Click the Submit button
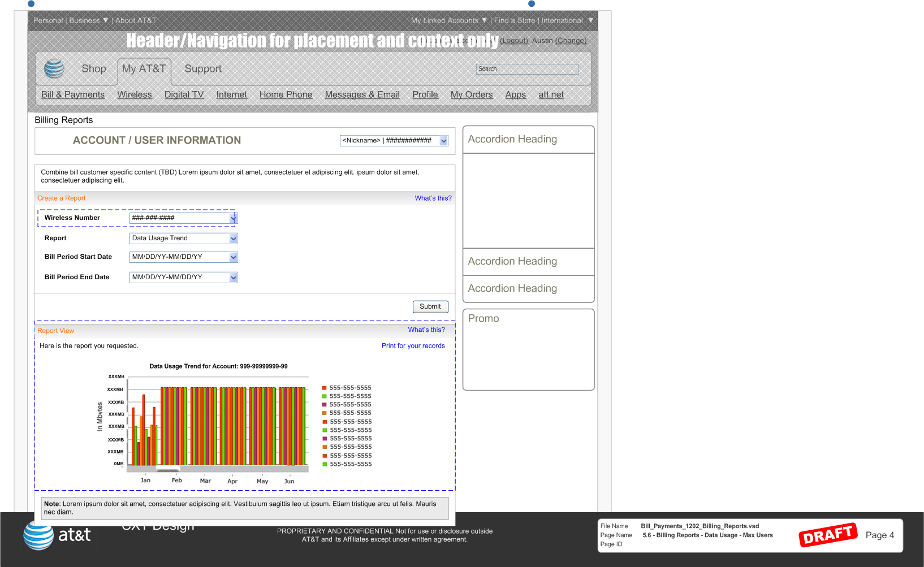This screenshot has width=924, height=567. (x=430, y=306)
